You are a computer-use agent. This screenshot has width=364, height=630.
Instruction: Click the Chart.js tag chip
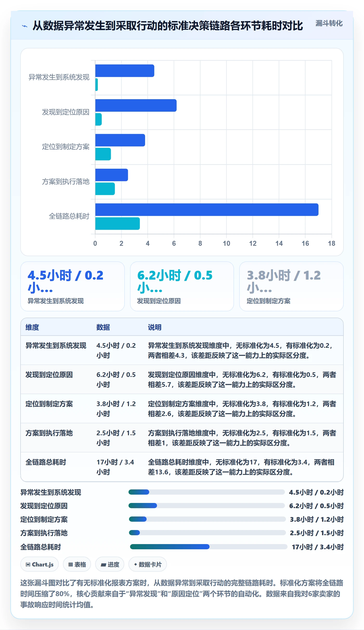40,564
